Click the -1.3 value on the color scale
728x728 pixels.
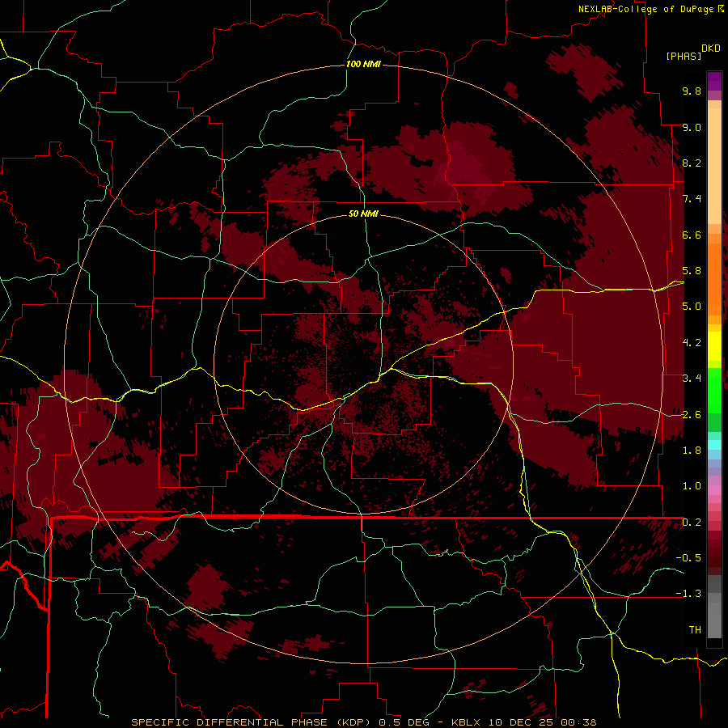[688, 594]
